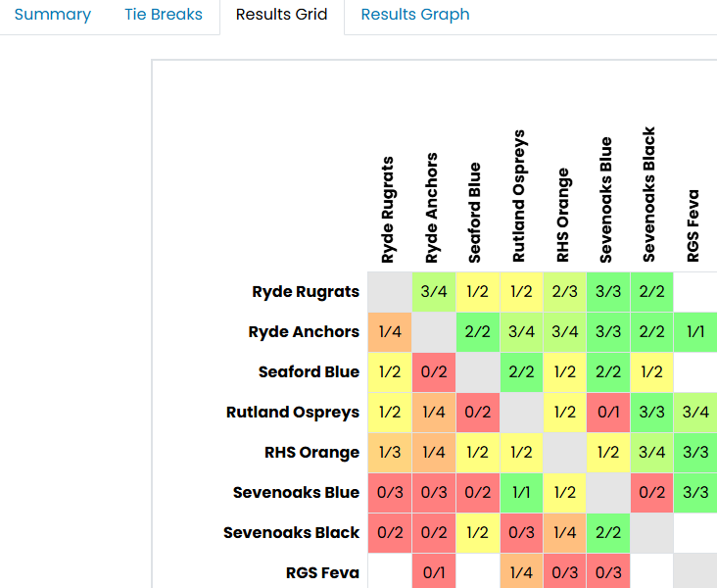Select RHS Orange vs Ryde Rugrats 1/3 cell
The width and height of the screenshot is (717, 588).
[x=389, y=452]
